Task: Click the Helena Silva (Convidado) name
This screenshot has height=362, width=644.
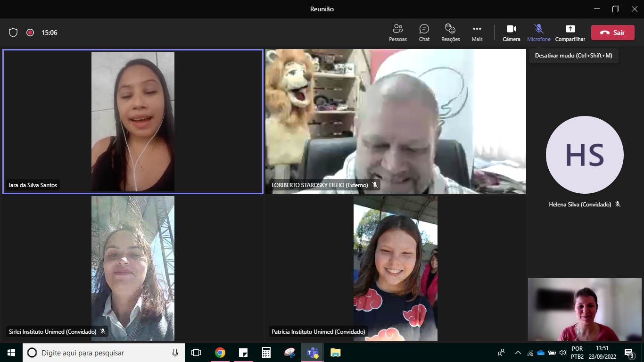Action: tap(580, 205)
